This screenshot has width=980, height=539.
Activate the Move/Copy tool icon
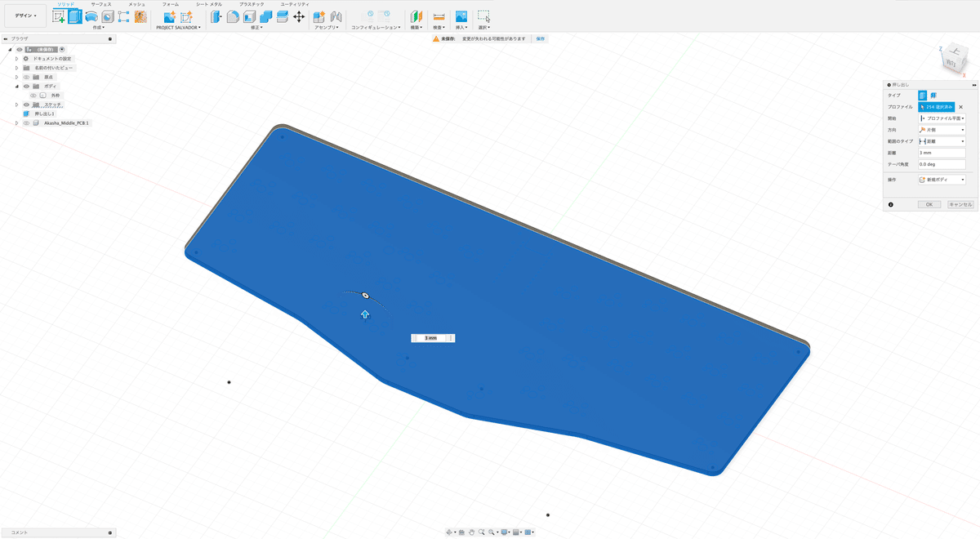299,16
